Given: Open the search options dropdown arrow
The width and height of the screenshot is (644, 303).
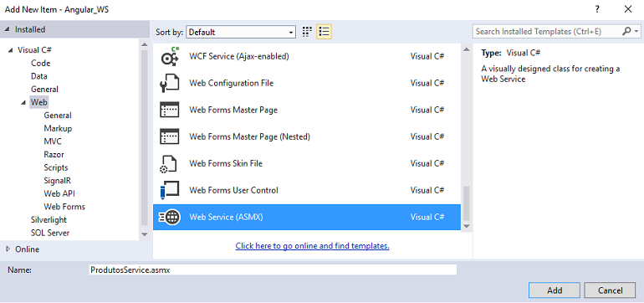Looking at the screenshot, I should (x=636, y=32).
